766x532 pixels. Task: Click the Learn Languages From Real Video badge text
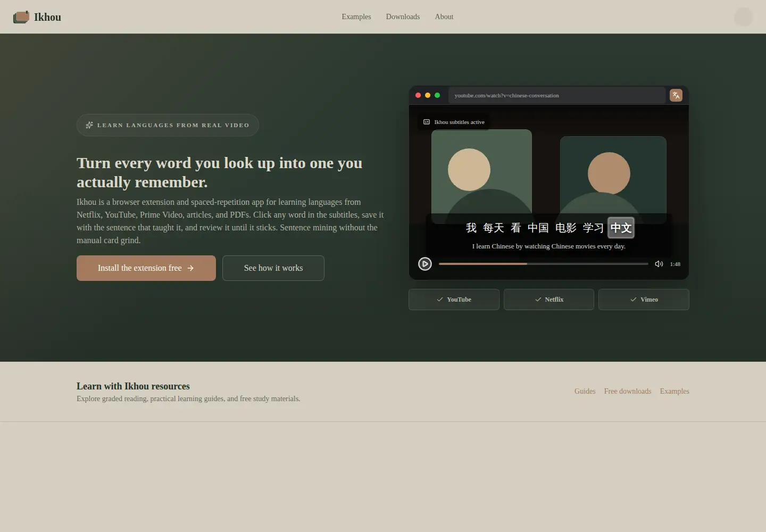tap(173, 125)
